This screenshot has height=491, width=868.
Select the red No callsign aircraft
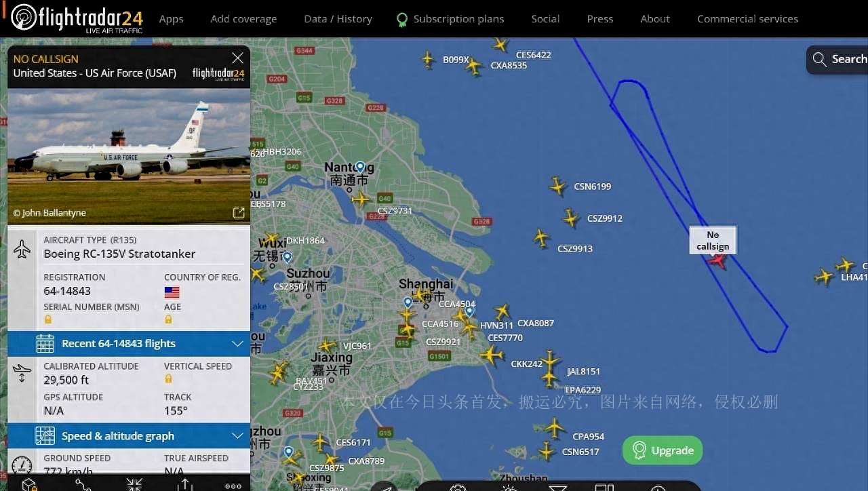coord(717,261)
